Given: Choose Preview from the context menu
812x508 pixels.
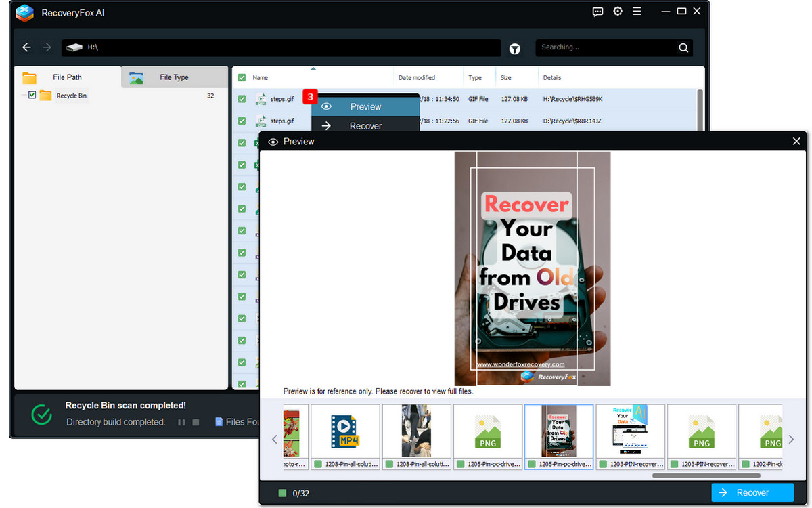Looking at the screenshot, I should click(x=365, y=106).
